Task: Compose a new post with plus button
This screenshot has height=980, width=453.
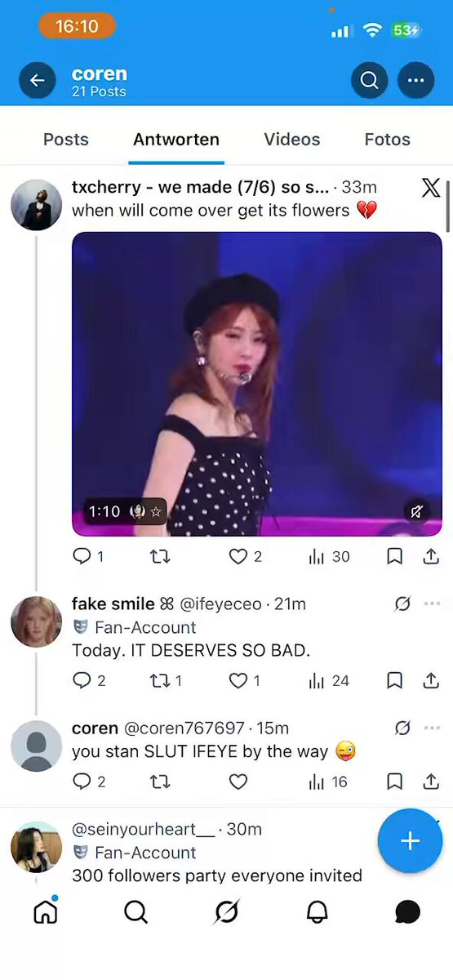Action: coord(410,841)
